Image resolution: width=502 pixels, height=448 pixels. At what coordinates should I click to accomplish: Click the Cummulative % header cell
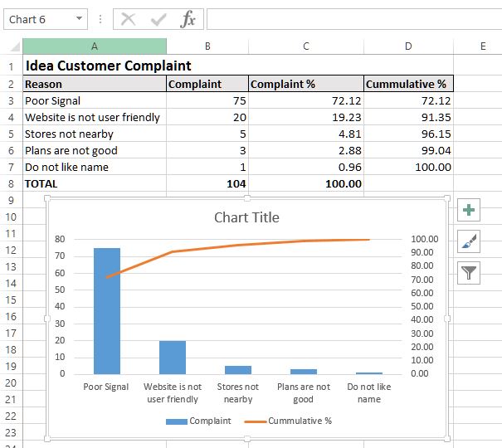pyautogui.click(x=408, y=84)
